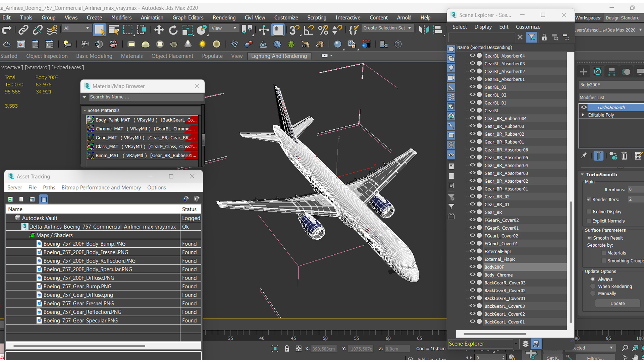
Task: Open the Material Browser options arrow
Action: point(85,97)
